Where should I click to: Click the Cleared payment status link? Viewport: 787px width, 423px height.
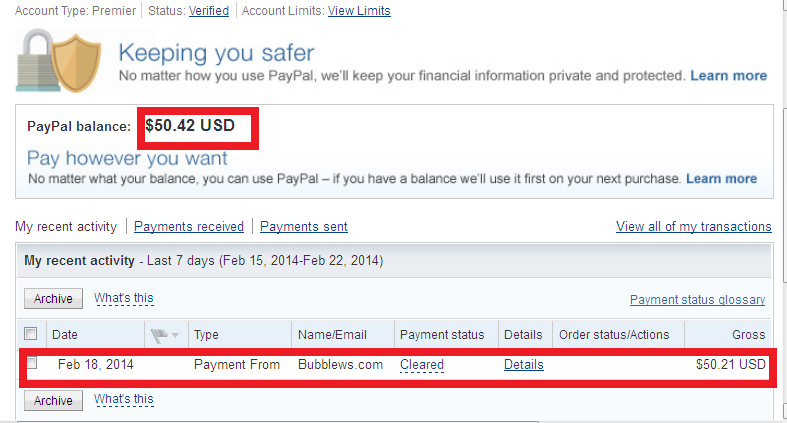422,365
